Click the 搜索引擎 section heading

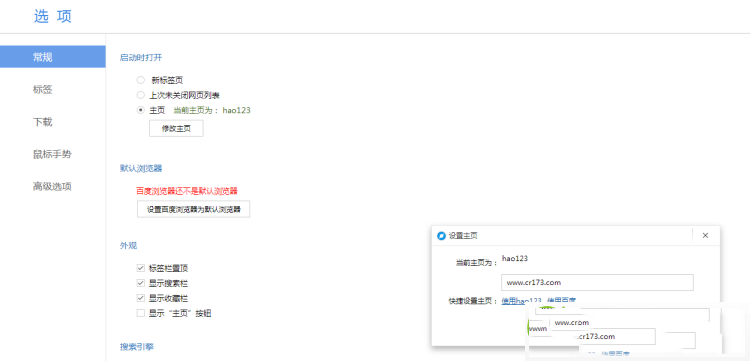pos(137,347)
